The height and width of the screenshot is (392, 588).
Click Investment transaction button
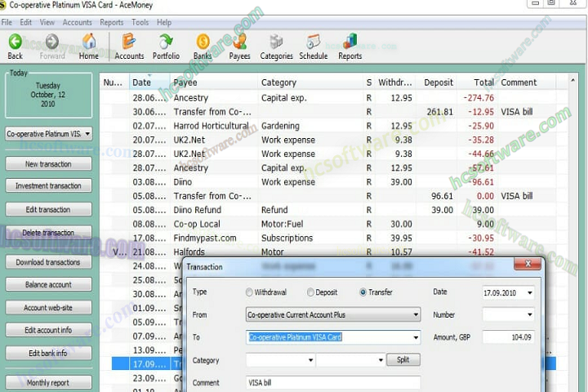point(48,185)
